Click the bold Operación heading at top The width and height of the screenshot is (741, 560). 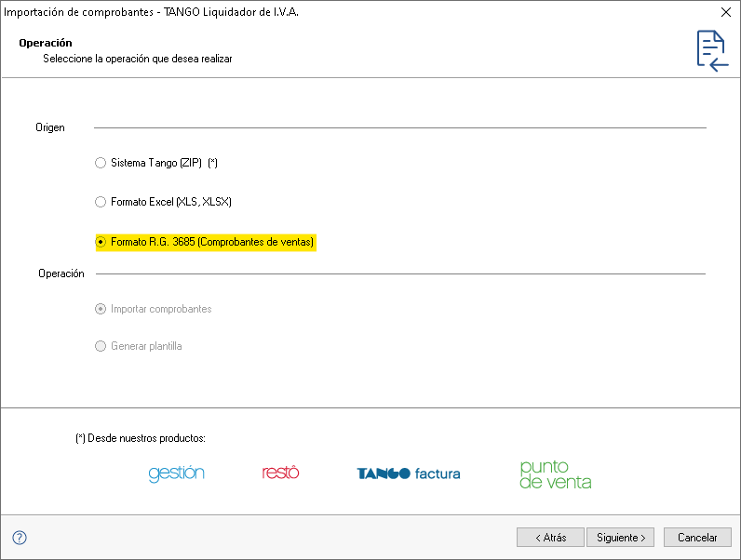[x=46, y=43]
